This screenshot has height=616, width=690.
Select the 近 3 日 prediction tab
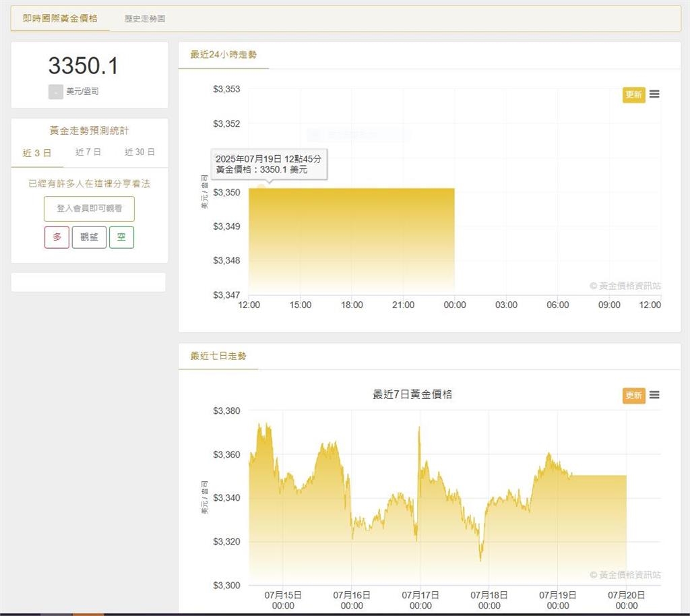point(37,153)
